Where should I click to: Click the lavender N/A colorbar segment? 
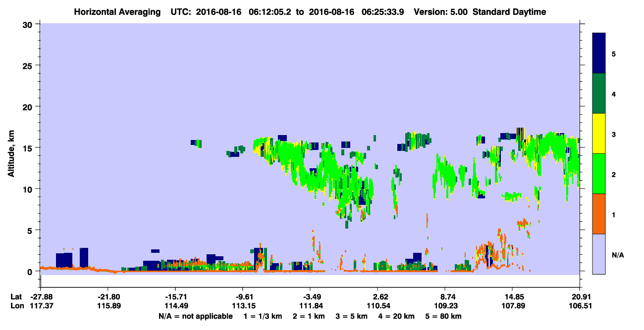[599, 254]
